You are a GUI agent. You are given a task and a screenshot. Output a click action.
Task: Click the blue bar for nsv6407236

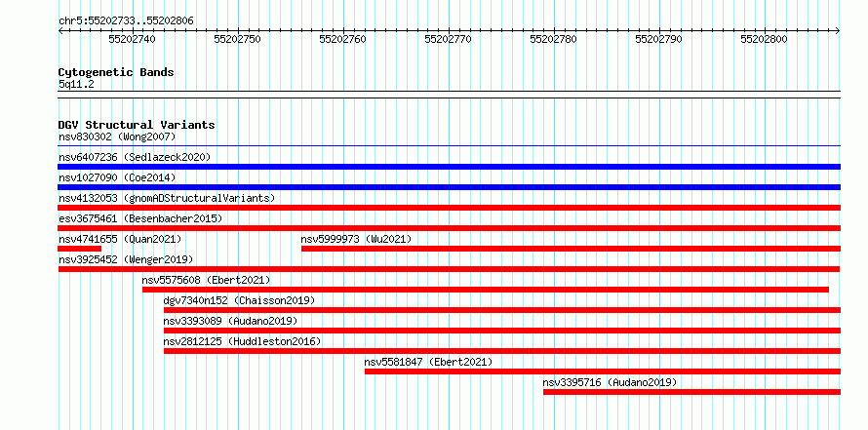click(x=450, y=167)
